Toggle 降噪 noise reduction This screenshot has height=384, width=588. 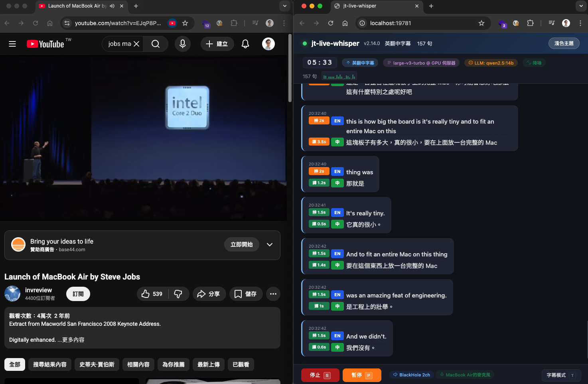(534, 63)
